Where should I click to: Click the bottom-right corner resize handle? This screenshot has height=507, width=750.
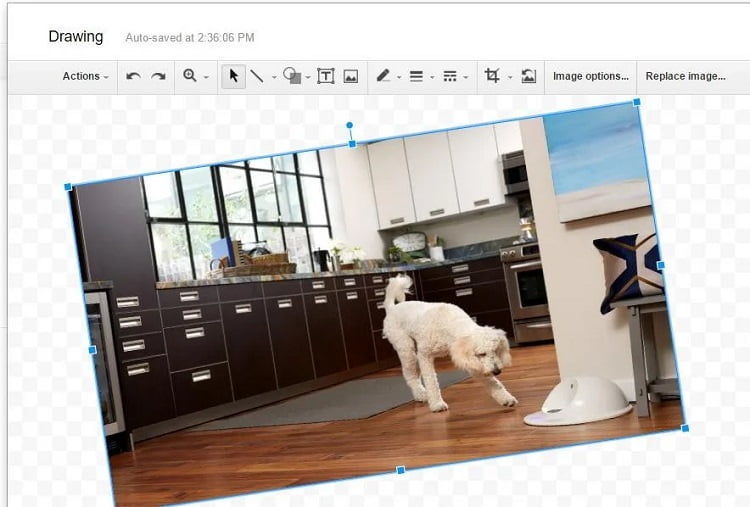tap(685, 428)
